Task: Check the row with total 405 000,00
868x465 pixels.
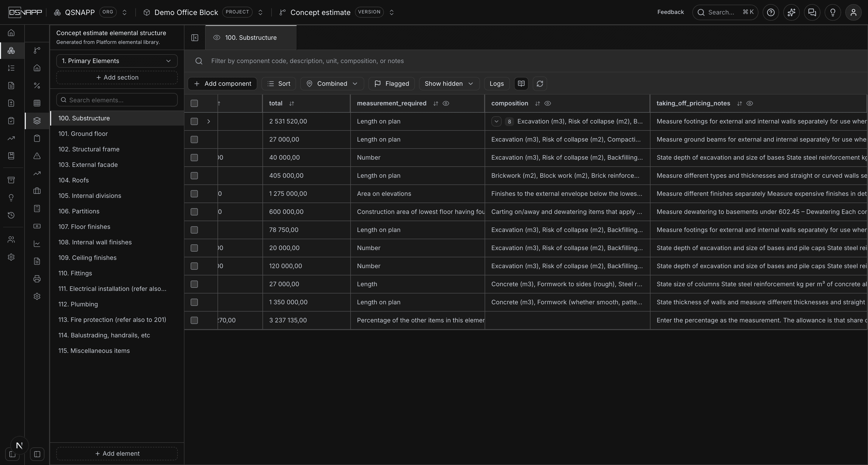Action: (194, 176)
